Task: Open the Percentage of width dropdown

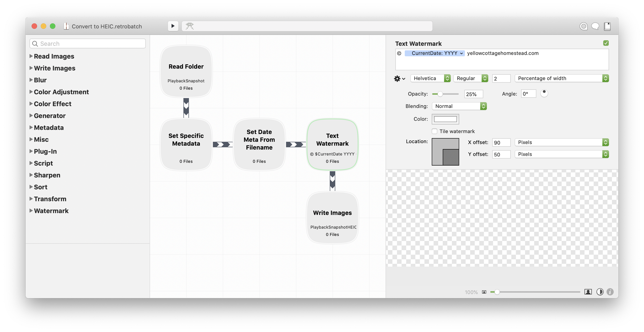Action: 562,78
